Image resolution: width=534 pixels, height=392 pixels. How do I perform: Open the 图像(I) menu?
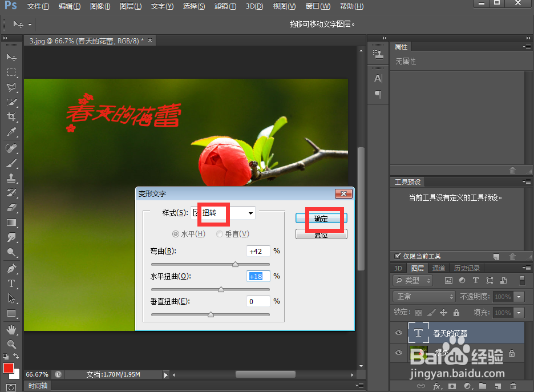pos(100,6)
